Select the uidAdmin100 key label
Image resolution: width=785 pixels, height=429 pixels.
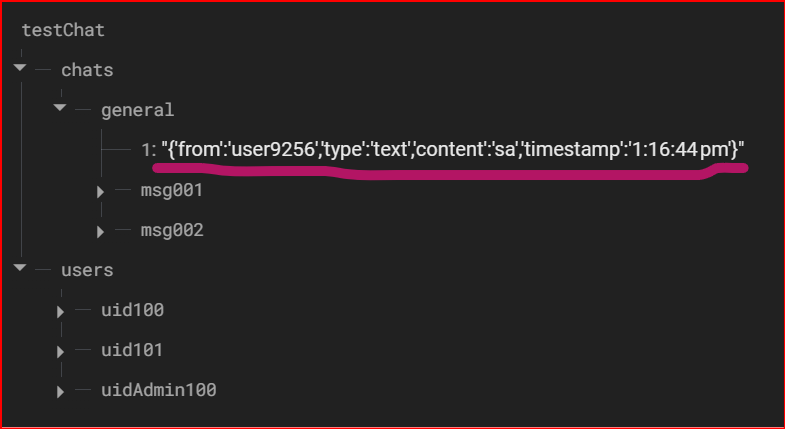[x=158, y=390]
